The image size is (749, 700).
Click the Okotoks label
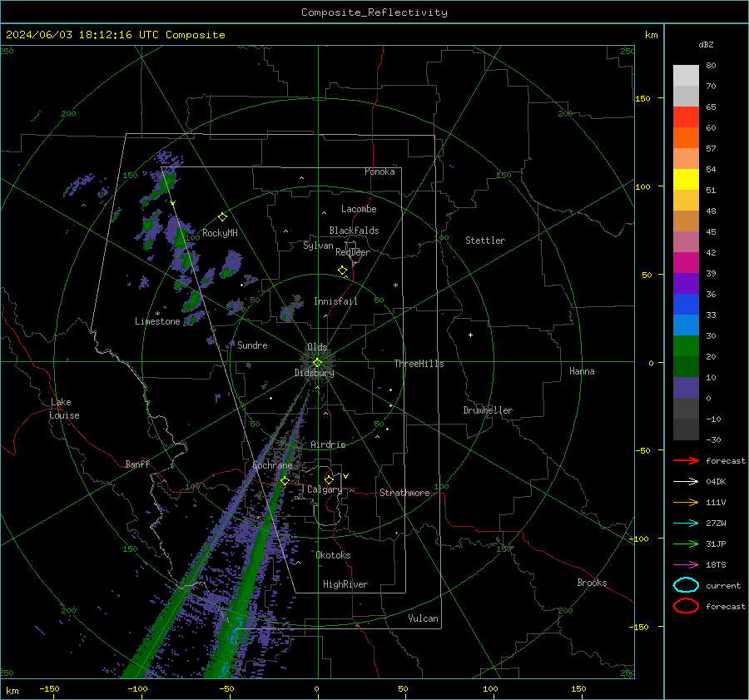click(x=333, y=555)
